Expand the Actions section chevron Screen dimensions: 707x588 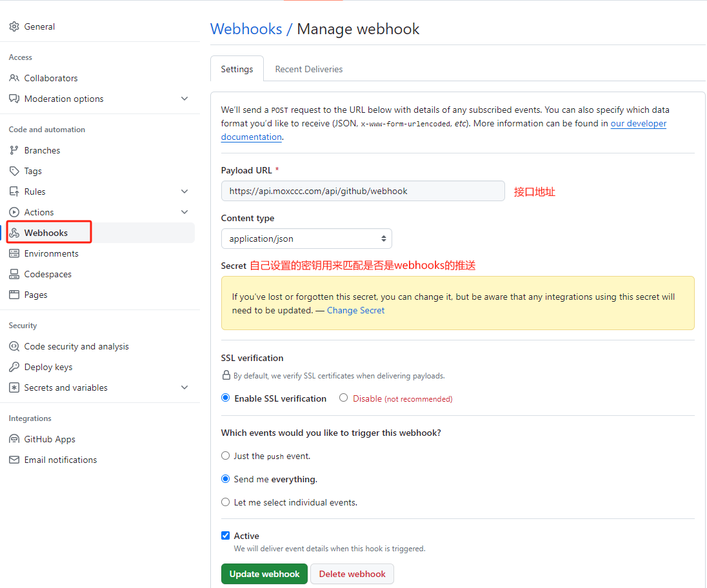[184, 212]
